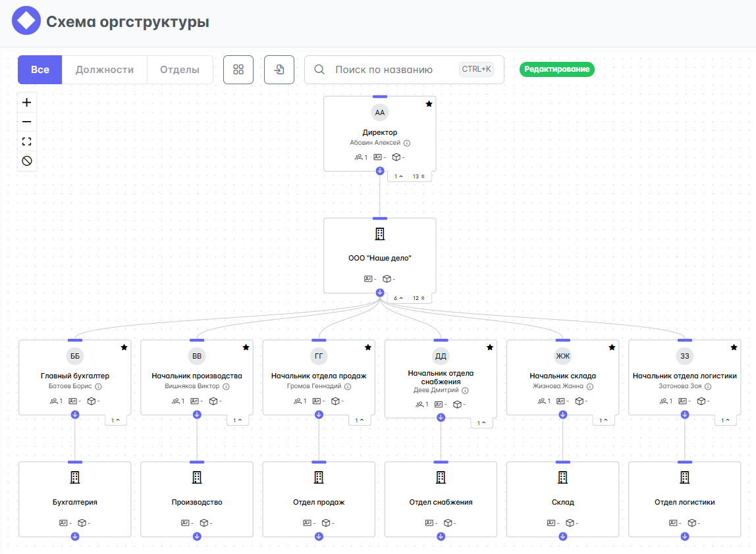Viewport: 756px width, 554px height.
Task: Click the lock interactivity icon
Action: point(27,161)
